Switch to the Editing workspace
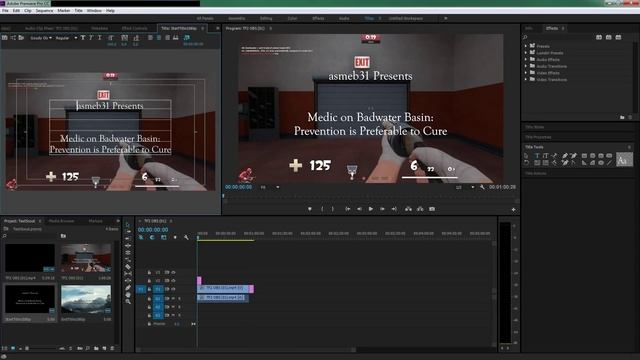The image size is (640, 360). click(266, 18)
